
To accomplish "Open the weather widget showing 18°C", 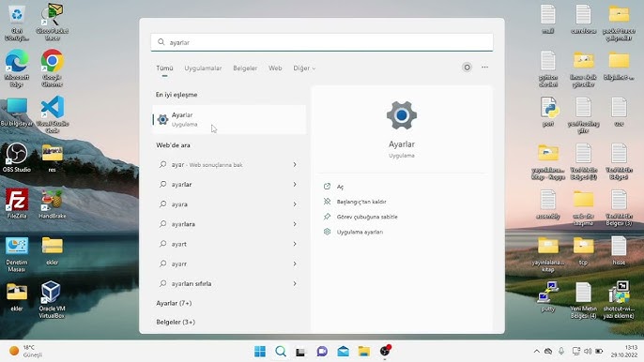I will pyautogui.click(x=25, y=352).
